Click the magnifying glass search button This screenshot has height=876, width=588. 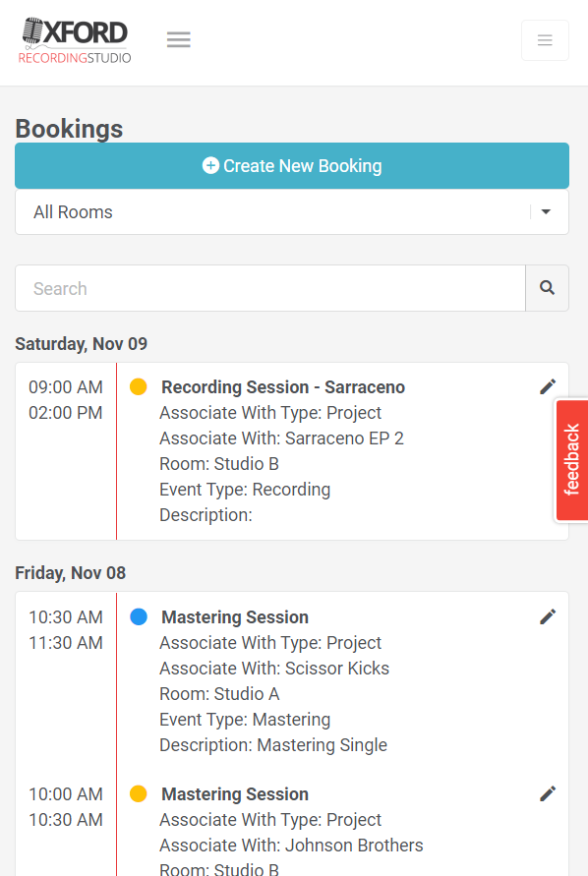tap(548, 288)
